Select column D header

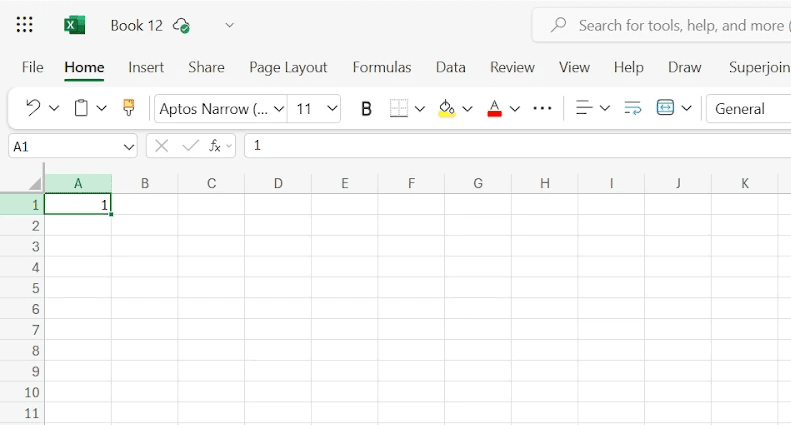(x=278, y=183)
